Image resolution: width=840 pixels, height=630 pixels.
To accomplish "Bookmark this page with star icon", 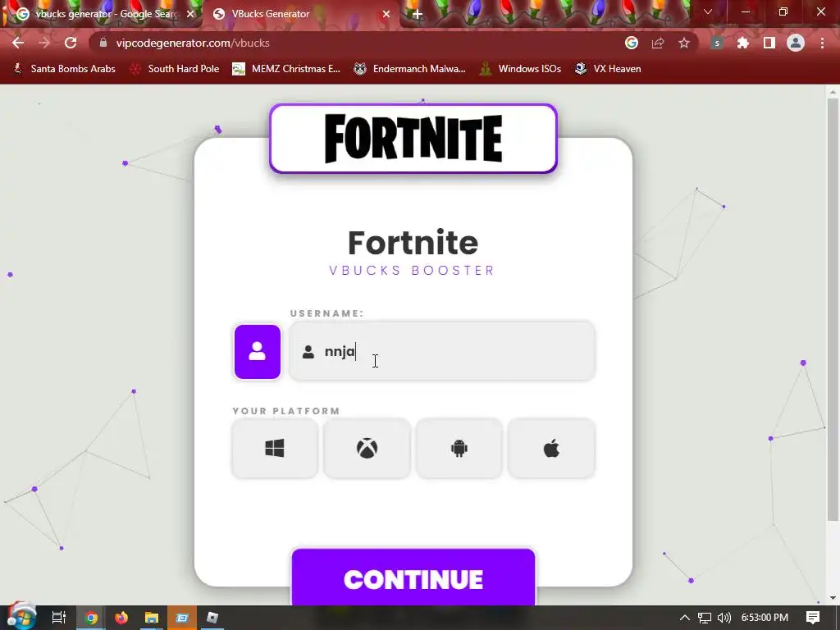I will 684,43.
